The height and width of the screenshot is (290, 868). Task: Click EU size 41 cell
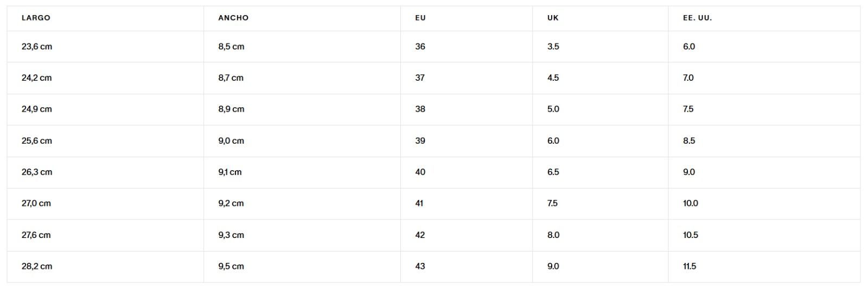(419, 203)
